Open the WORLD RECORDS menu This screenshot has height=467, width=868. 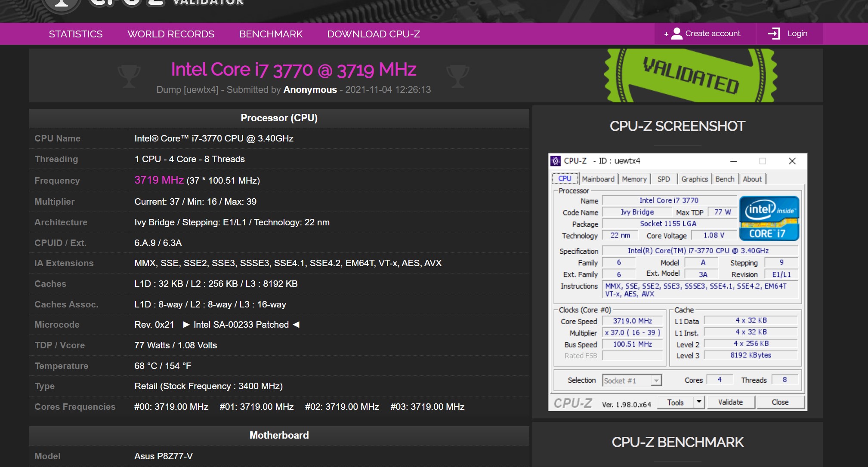click(x=171, y=34)
